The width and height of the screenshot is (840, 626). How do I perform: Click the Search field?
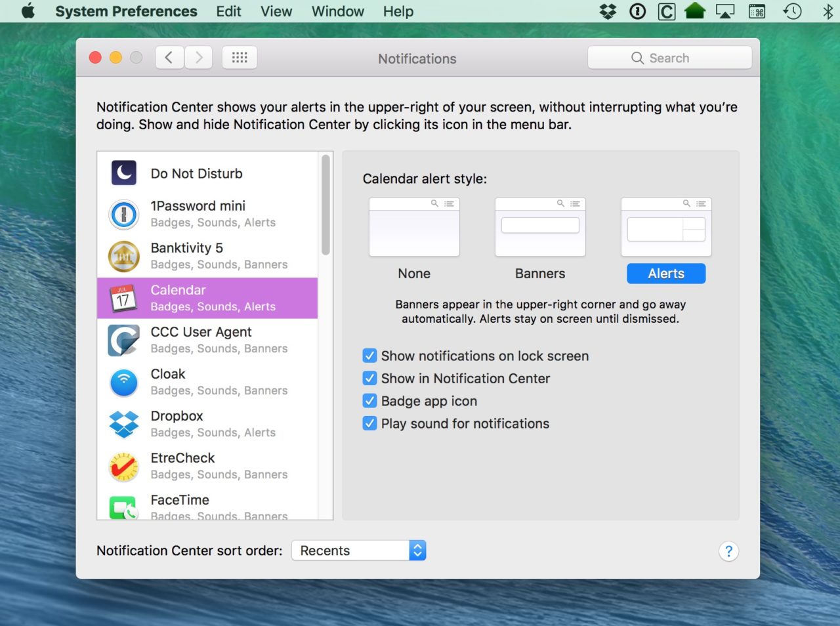pos(669,58)
